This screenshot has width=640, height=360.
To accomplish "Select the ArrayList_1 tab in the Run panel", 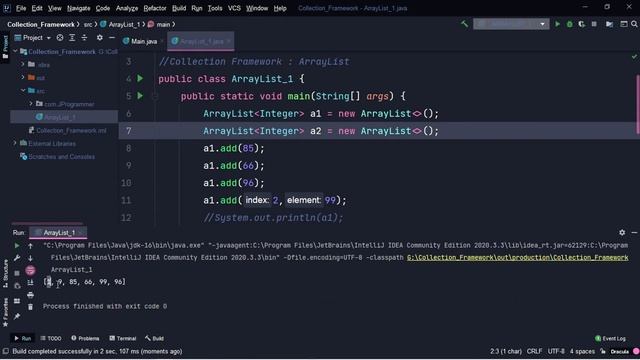I will coord(58,232).
